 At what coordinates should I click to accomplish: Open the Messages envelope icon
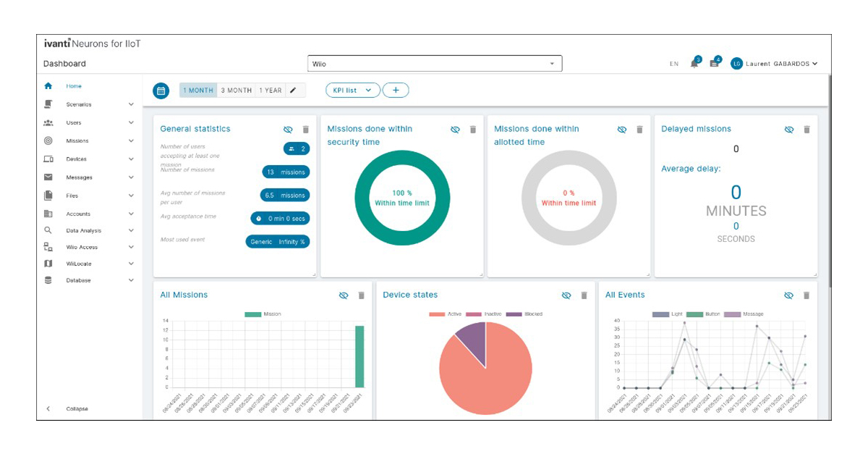(x=49, y=177)
